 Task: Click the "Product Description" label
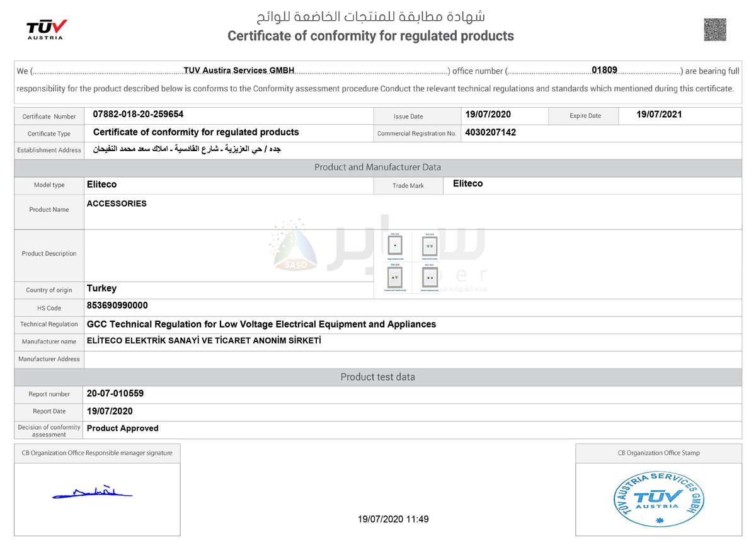(49, 253)
